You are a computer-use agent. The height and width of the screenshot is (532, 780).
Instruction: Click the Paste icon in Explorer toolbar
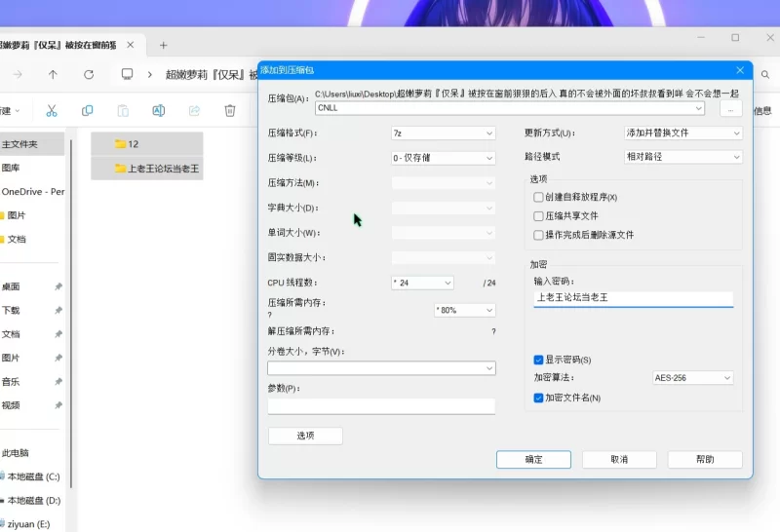click(123, 110)
